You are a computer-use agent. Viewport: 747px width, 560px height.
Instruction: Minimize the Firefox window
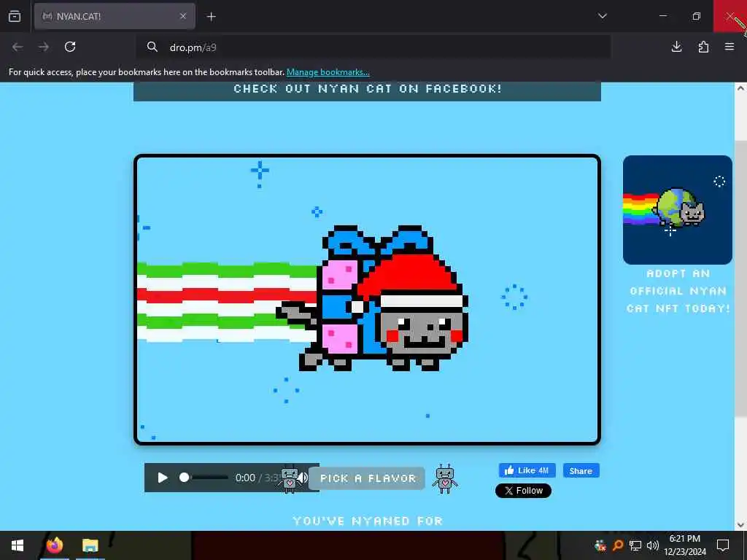(x=662, y=16)
